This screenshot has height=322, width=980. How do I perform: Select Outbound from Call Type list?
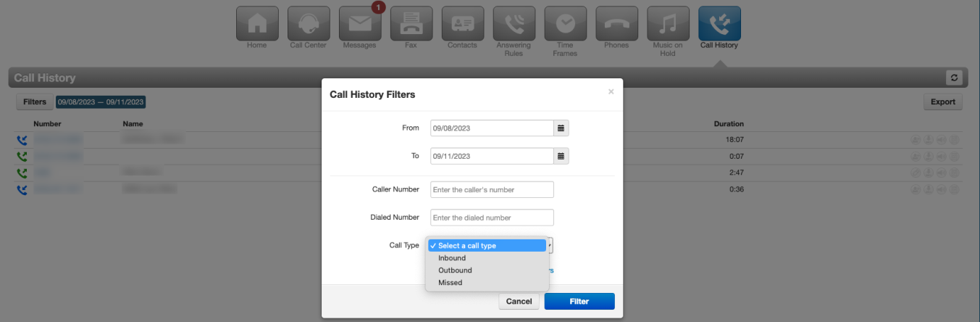point(487,270)
